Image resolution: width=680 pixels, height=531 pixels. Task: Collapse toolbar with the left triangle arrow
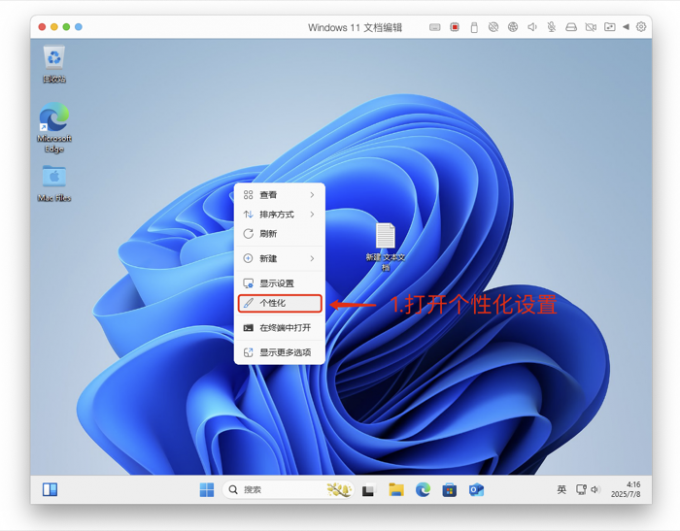(x=626, y=27)
